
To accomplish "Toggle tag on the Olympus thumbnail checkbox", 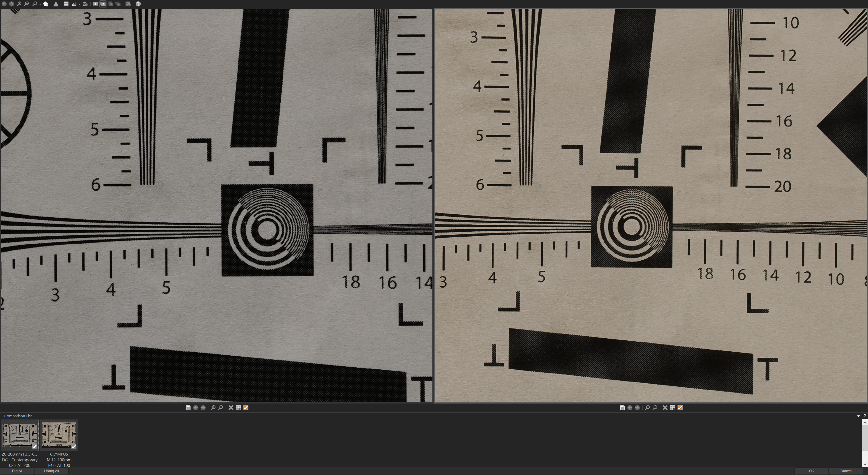I will pos(73,447).
